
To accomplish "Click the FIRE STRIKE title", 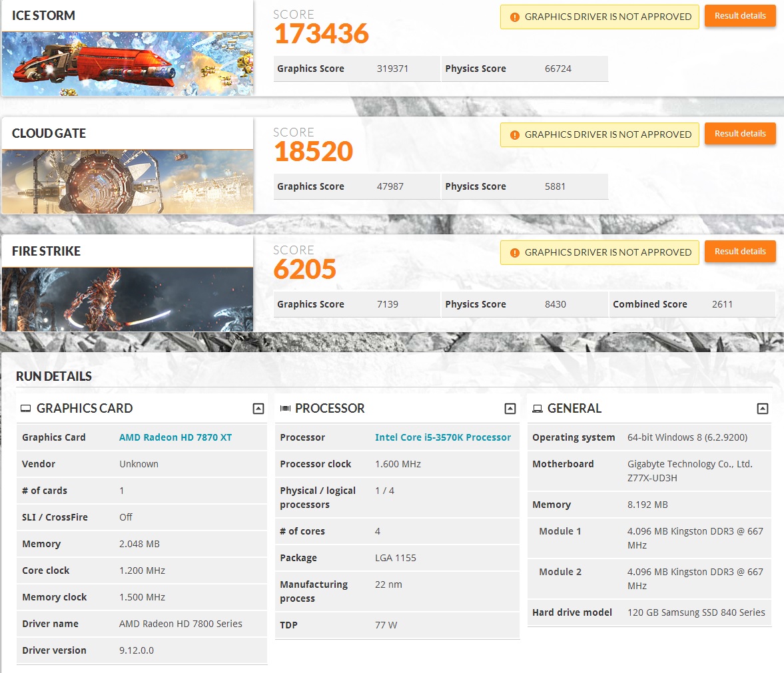I will [46, 252].
